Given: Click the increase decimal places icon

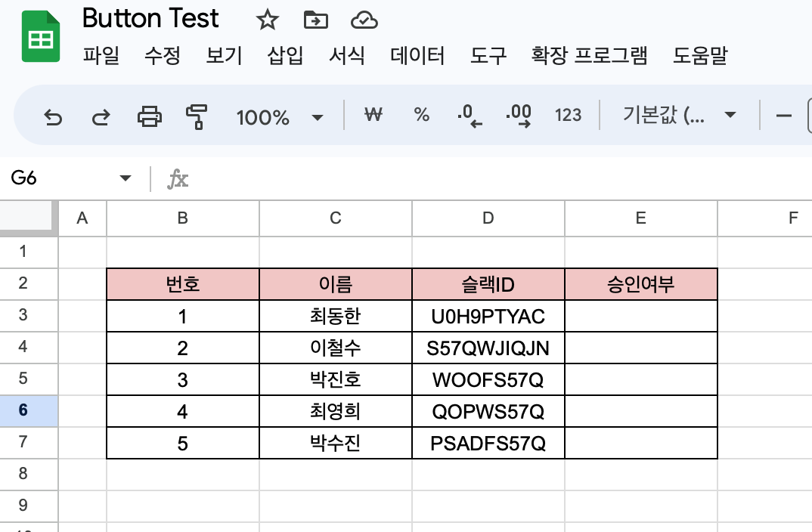Looking at the screenshot, I should coord(519,115).
